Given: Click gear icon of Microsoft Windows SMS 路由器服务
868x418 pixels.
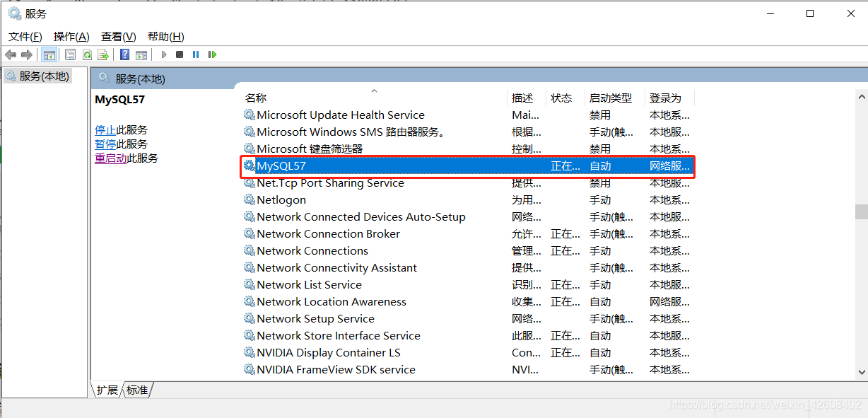Looking at the screenshot, I should [x=249, y=132].
